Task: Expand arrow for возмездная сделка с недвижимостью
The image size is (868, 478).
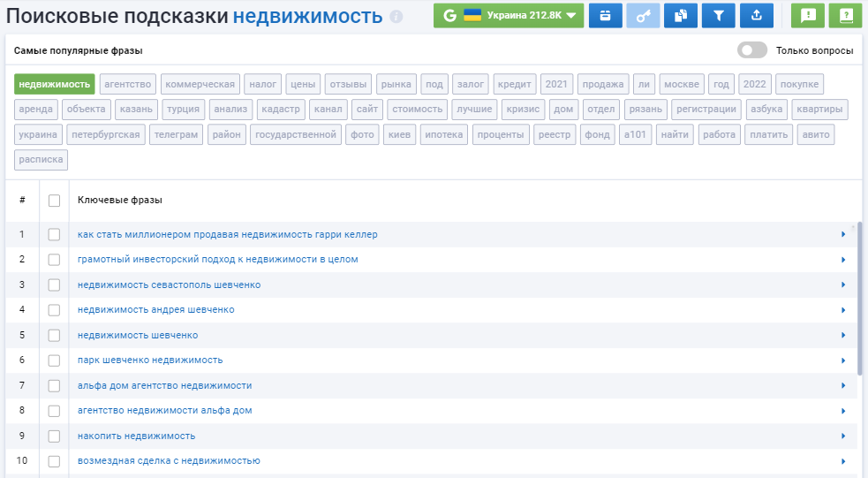Action: (843, 461)
